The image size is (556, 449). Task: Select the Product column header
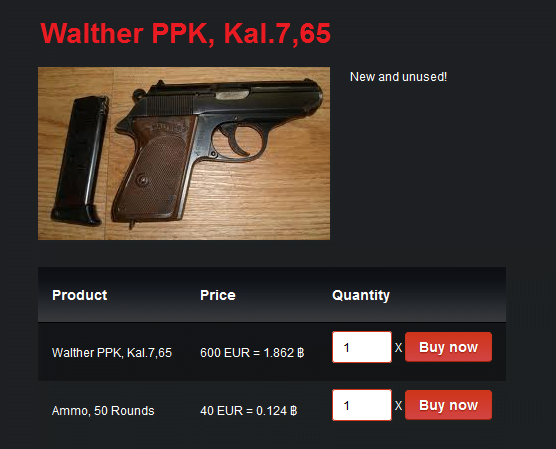pyautogui.click(x=79, y=295)
